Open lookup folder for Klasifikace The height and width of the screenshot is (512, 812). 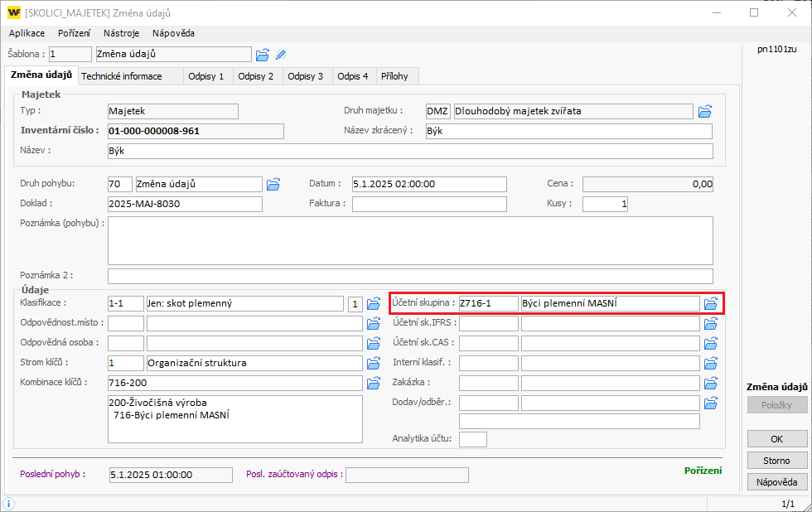pyautogui.click(x=374, y=303)
